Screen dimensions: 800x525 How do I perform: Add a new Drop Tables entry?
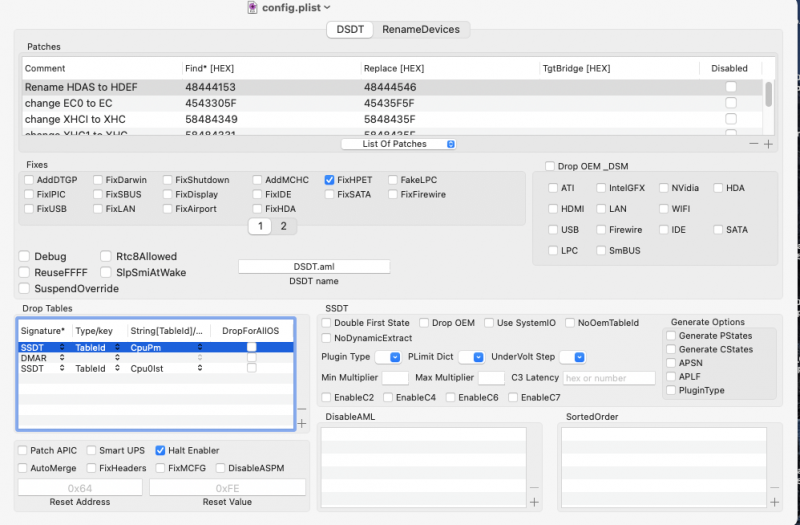pos(302,424)
